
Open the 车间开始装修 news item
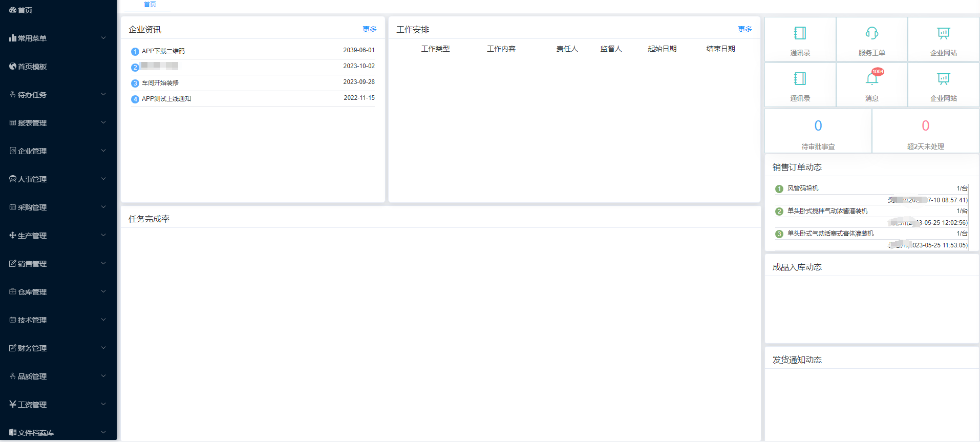tap(160, 83)
